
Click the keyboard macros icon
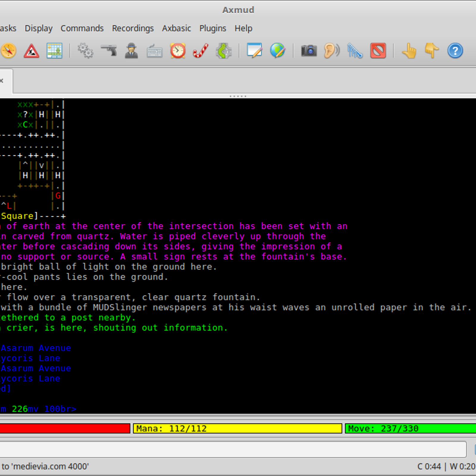point(155,51)
